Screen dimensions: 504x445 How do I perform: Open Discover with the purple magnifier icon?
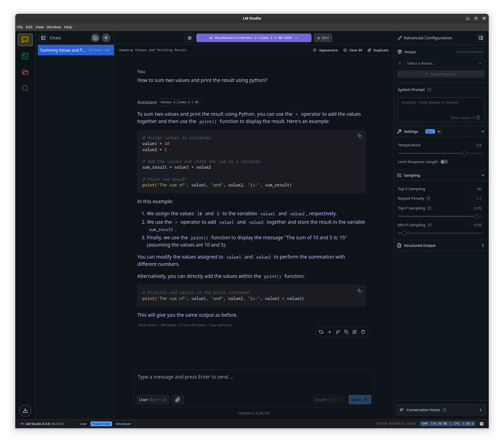point(25,88)
